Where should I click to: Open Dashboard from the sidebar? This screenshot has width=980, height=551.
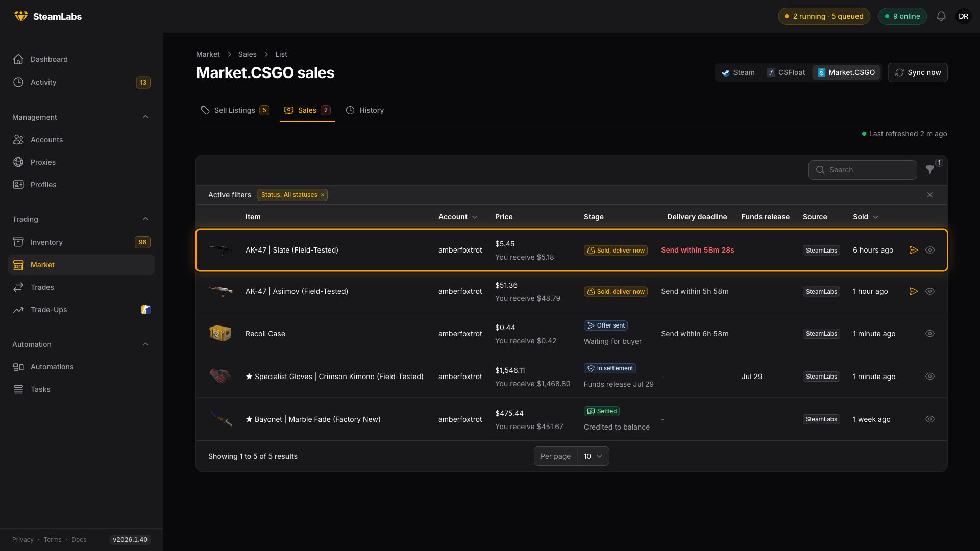(x=82, y=59)
